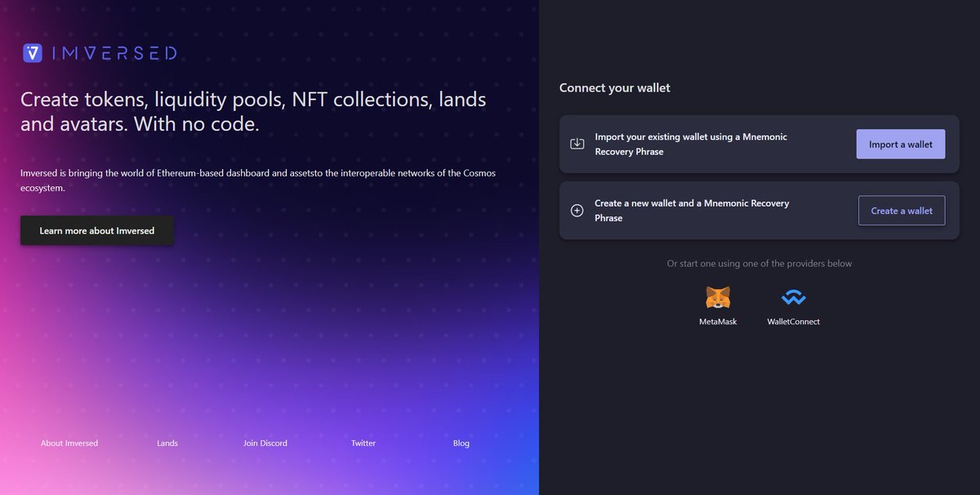
Task: Click the Import a wallet button
Action: [901, 144]
